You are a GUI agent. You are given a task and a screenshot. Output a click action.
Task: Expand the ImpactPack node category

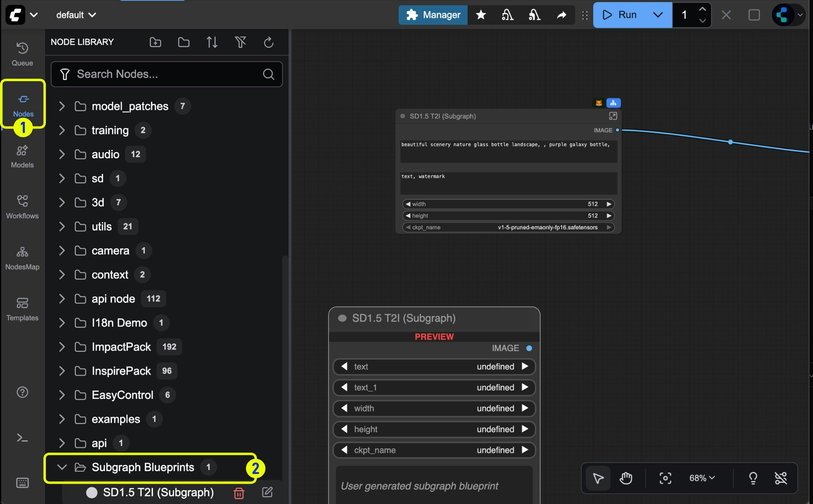coord(62,347)
